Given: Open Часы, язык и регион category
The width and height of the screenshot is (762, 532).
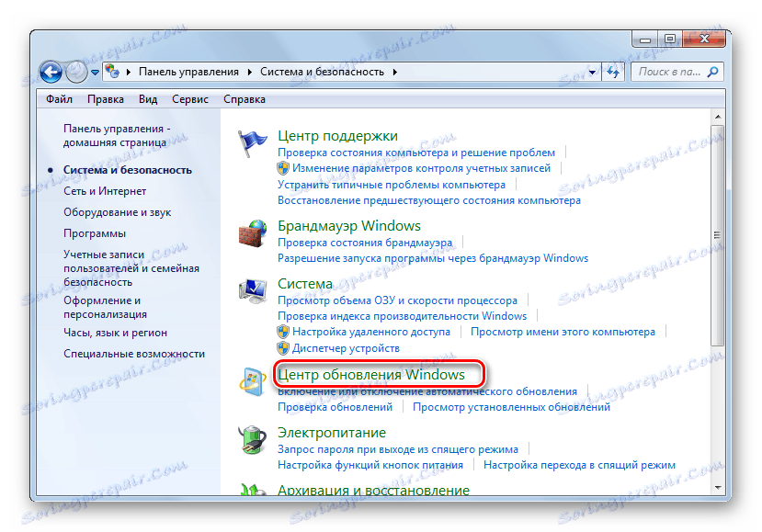Looking at the screenshot, I should [115, 333].
